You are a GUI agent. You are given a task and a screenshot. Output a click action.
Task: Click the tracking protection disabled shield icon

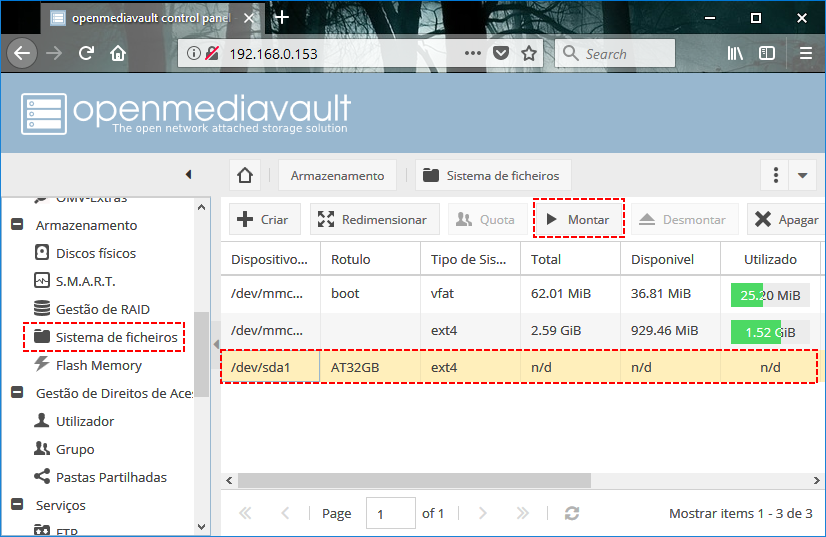pos(212,53)
